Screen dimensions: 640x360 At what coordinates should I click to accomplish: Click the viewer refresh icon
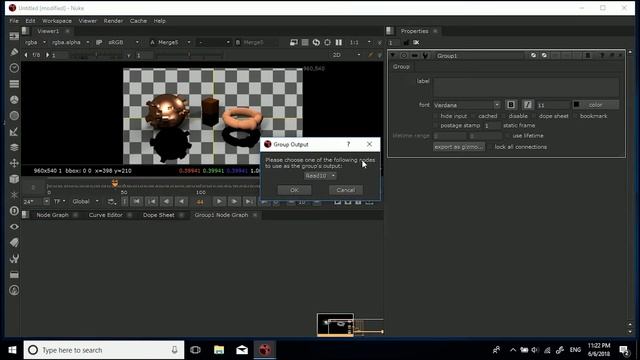(316, 42)
